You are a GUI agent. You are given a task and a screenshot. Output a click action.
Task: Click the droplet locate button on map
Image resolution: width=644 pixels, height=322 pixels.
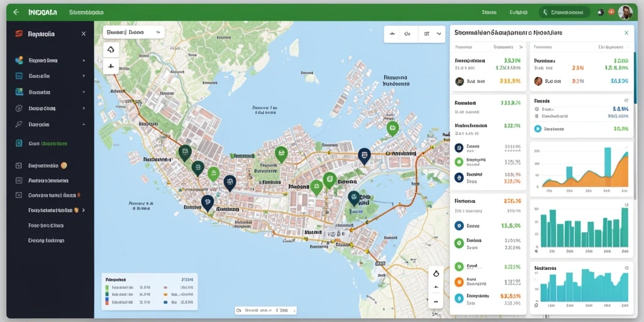click(x=436, y=273)
